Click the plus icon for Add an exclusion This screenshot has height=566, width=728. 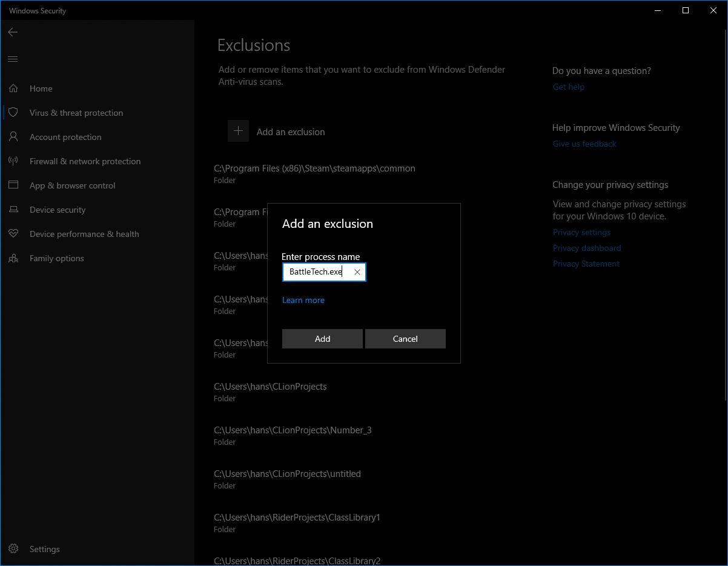238,131
